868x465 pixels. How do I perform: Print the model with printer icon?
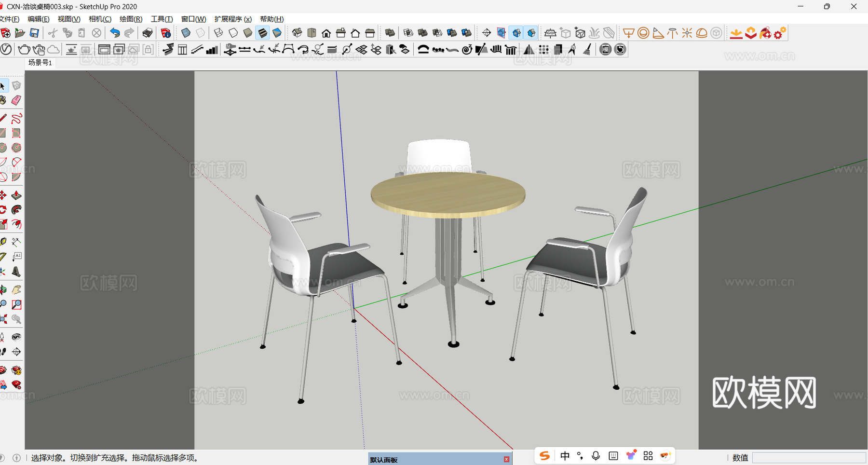[148, 33]
